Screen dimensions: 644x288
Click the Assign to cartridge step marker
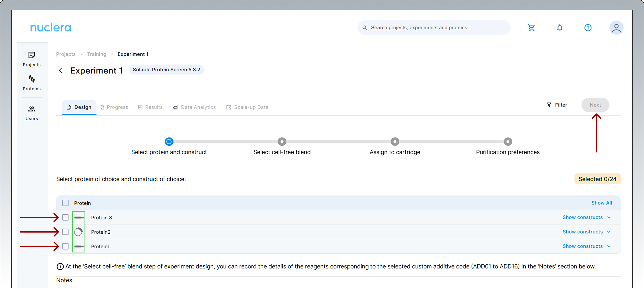[x=395, y=142]
